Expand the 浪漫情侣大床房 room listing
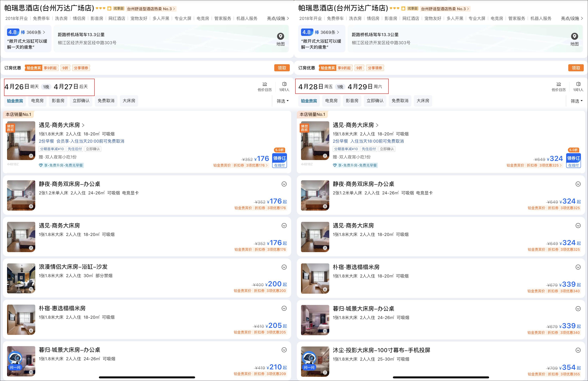Viewport: 588px width, 381px height. pyautogui.click(x=284, y=267)
